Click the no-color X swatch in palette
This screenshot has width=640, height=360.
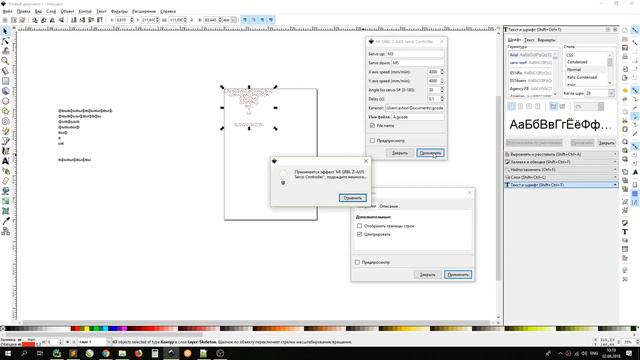click(x=3, y=329)
